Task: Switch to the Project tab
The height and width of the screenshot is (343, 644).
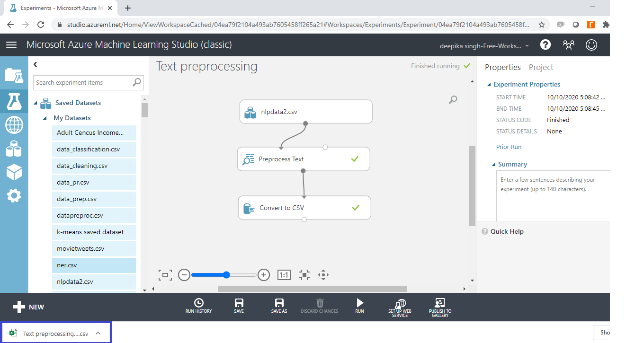Action: pos(541,67)
